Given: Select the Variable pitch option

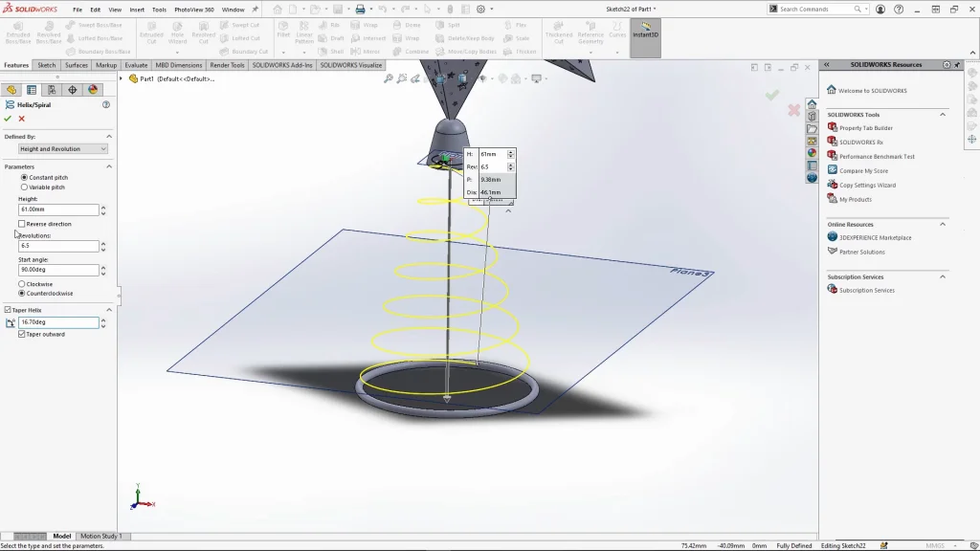Looking at the screenshot, I should coord(24,187).
